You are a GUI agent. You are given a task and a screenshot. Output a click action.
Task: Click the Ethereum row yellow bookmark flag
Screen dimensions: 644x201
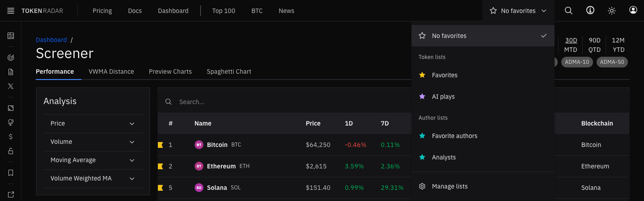point(161,166)
